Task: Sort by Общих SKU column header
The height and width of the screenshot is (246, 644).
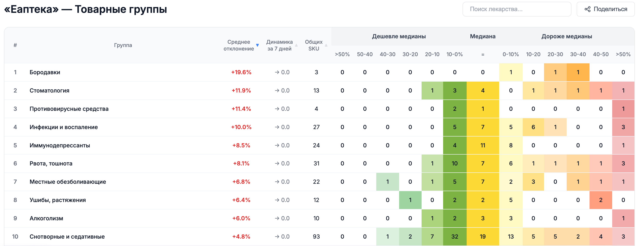Action: pyautogui.click(x=314, y=45)
